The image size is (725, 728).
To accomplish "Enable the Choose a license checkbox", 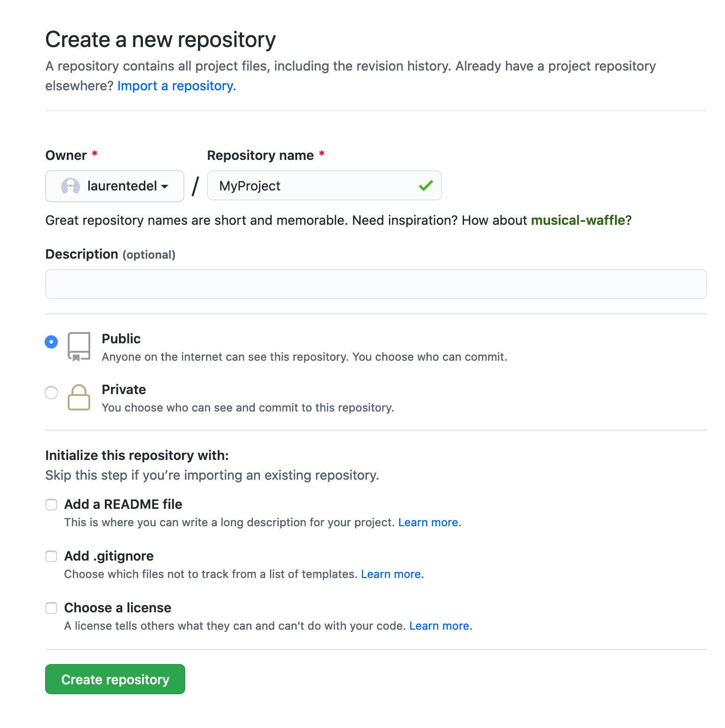I will pos(51,608).
